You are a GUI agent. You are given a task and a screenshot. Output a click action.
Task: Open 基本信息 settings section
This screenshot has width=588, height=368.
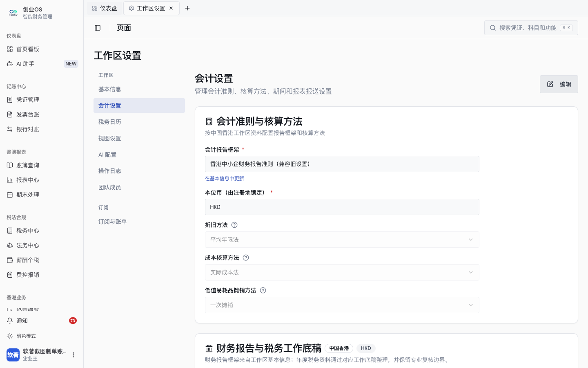click(139, 89)
